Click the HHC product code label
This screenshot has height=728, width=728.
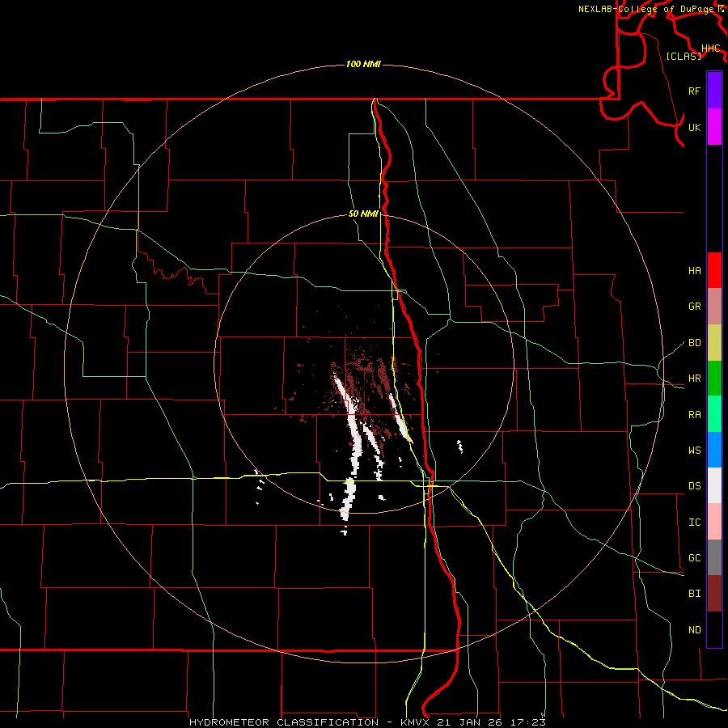pos(711,49)
